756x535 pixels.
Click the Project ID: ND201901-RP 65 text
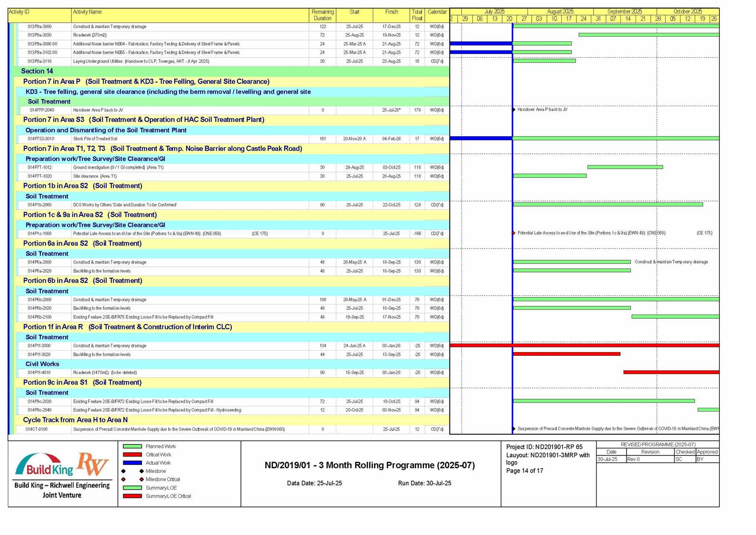pos(544,447)
